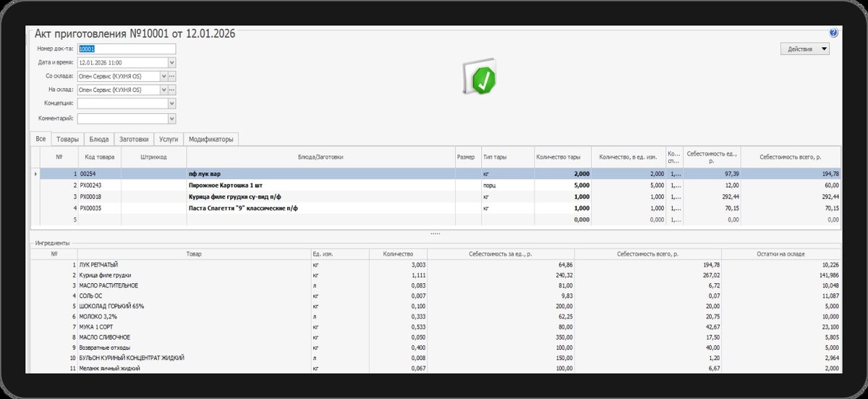
Task: Select ingredient ЛУК РЕПЧАТЫЙ
Action: (x=436, y=265)
